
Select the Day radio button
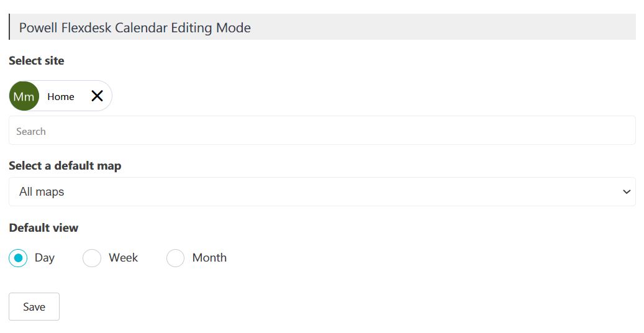click(x=18, y=258)
